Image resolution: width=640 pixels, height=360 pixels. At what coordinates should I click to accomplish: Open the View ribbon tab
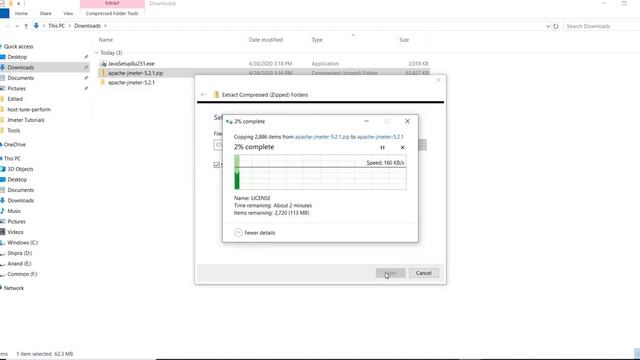tap(68, 13)
